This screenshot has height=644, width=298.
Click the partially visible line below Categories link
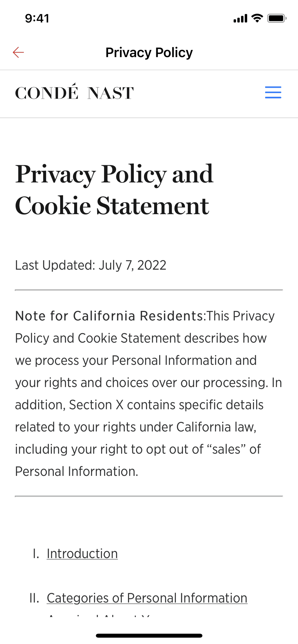pos(99,615)
